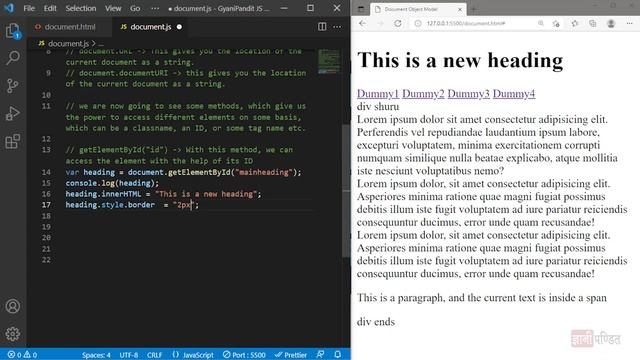
Task: Open Extensions view
Action: click(x=13, y=141)
